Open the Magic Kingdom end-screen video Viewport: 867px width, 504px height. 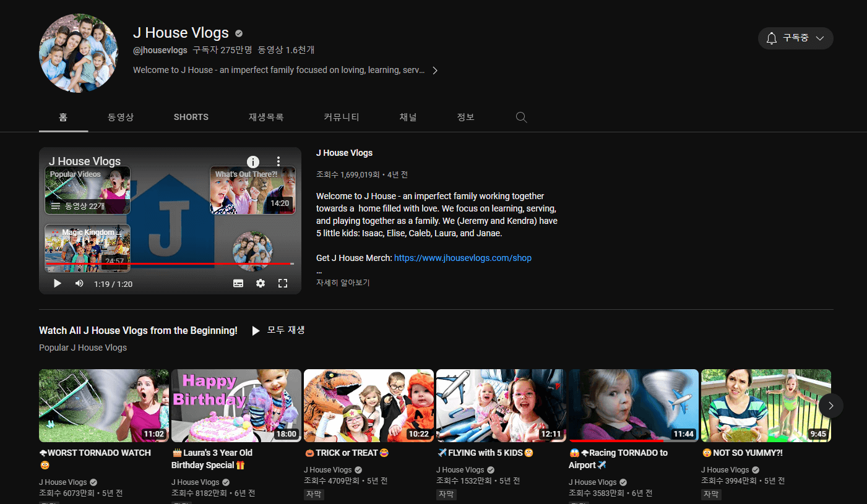pyautogui.click(x=87, y=248)
